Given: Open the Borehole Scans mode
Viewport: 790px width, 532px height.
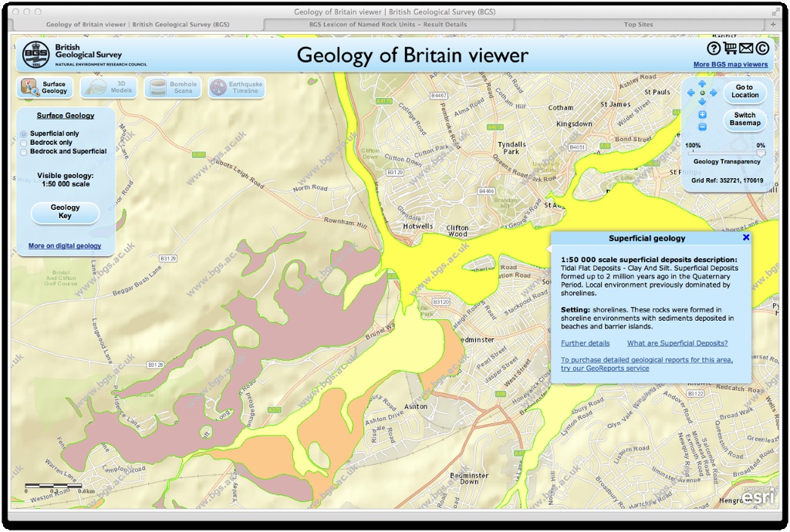Looking at the screenshot, I should tap(173, 88).
